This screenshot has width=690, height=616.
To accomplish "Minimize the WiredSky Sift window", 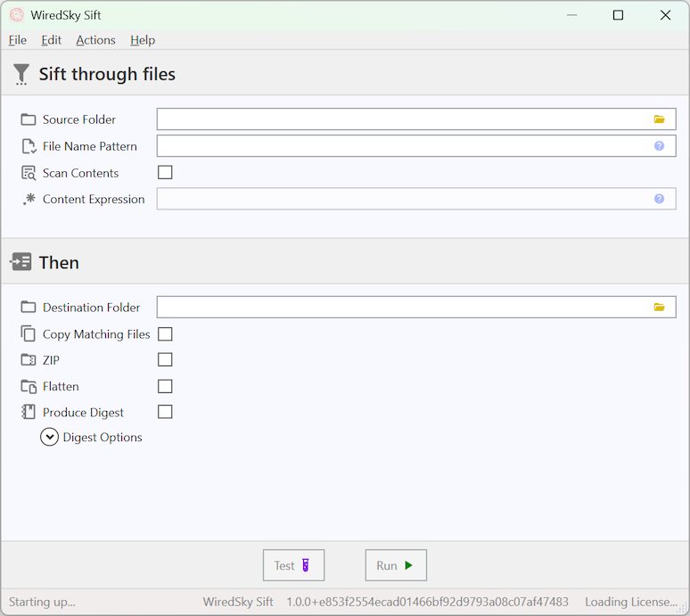I will (571, 15).
